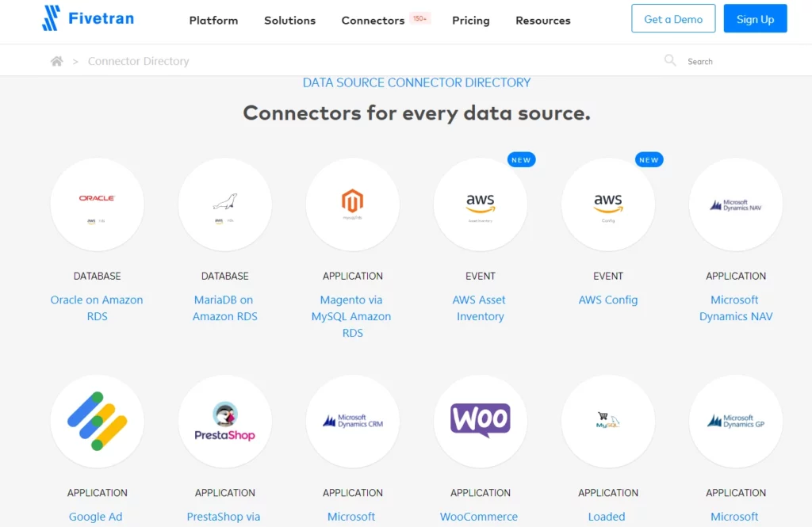The width and height of the screenshot is (812, 527).
Task: Go to Connectors in navigation
Action: tap(373, 20)
